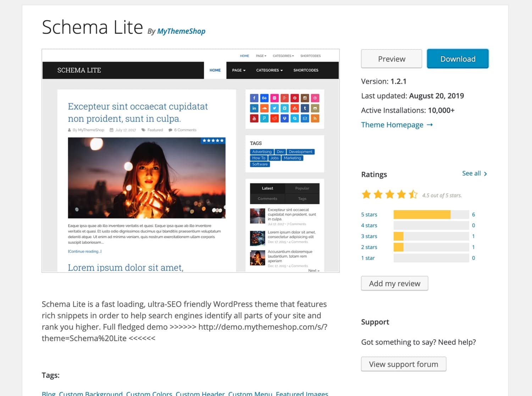This screenshot has height=396, width=532.
Task: Click the SHORTCODES menu item
Action: tap(305, 70)
